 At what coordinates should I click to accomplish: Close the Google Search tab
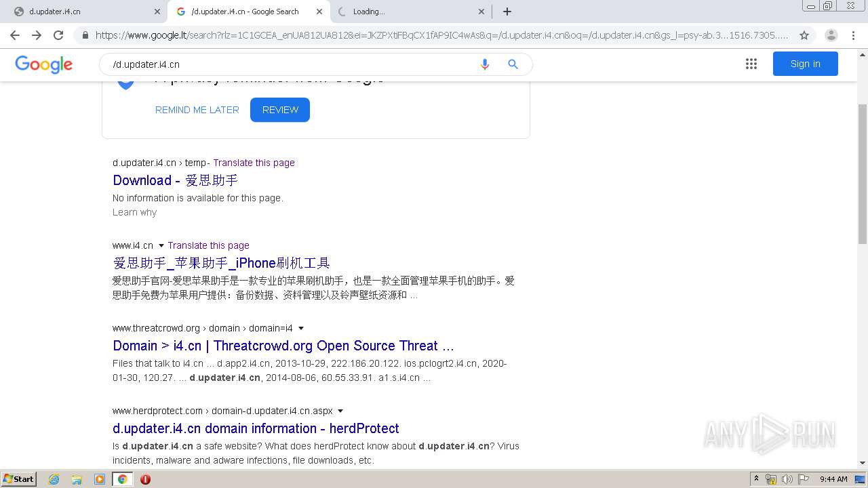coord(319,12)
